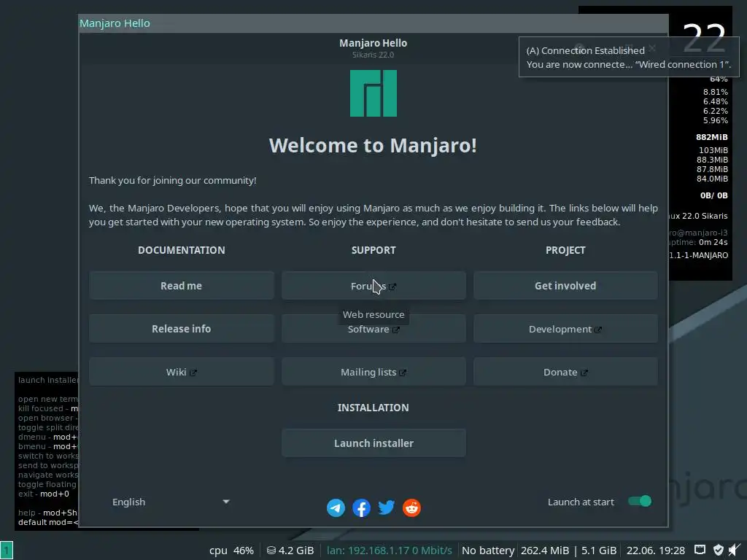
Task: Click the lan 192.168.1.17 status entry
Action: click(390, 551)
